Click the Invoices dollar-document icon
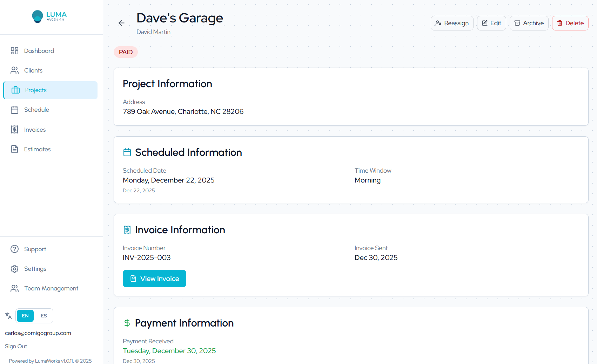 pos(14,129)
